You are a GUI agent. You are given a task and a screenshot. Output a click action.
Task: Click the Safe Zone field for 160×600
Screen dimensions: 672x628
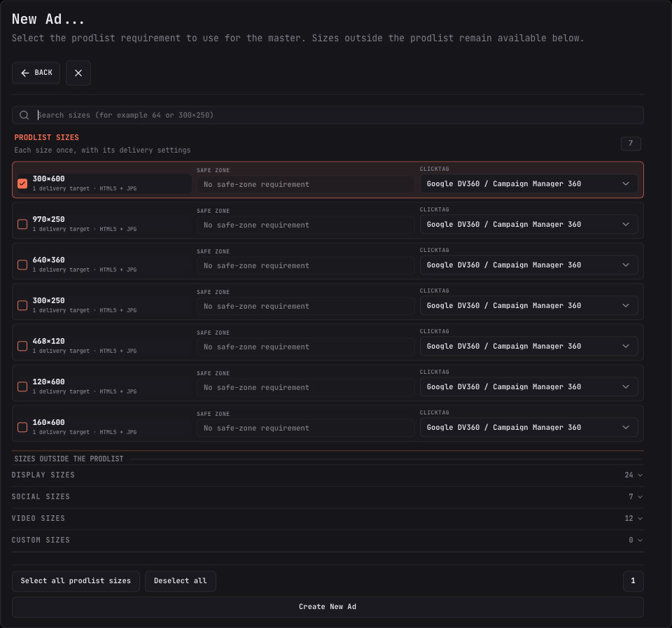(306, 428)
